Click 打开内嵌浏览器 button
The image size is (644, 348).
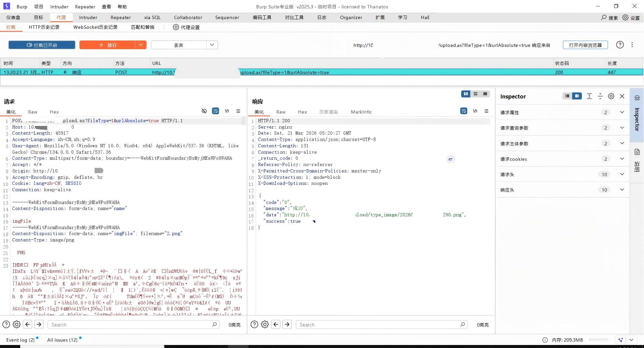(x=585, y=45)
